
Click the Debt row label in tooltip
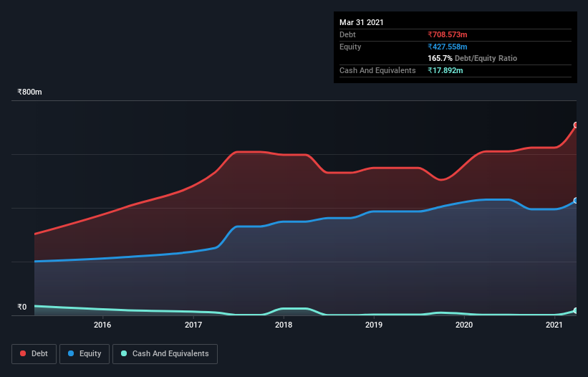point(347,34)
